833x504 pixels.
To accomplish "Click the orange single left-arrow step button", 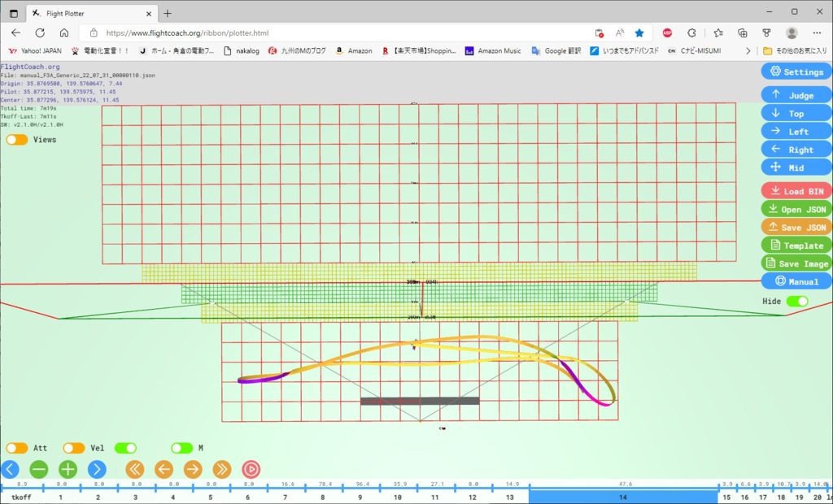I will click(x=164, y=470).
